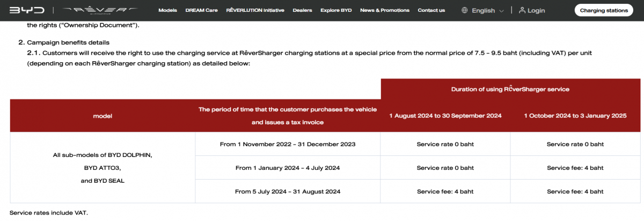Click the Charging stations button
Viewport: 644px width, 221px height.
604,10
